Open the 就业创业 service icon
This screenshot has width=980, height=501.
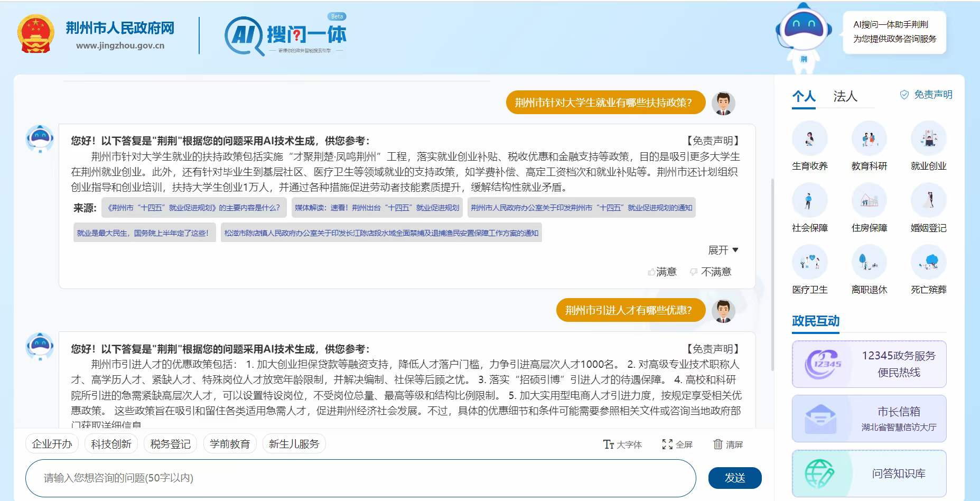928,140
